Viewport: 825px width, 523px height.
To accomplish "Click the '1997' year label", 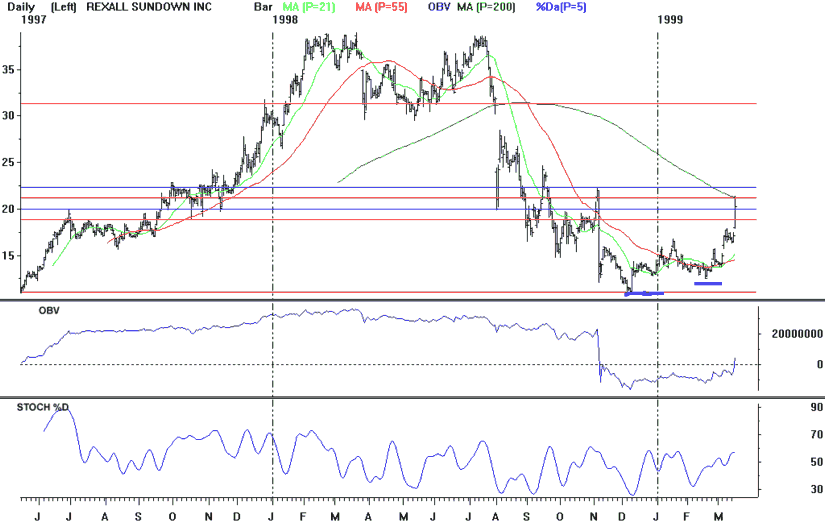I will click(33, 20).
